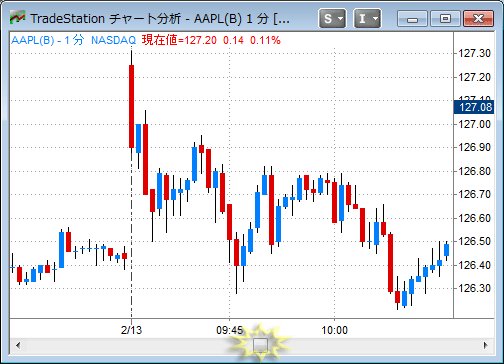This screenshot has width=504, height=364.
Task: Open the I interval link dropdown
Action: (367, 18)
